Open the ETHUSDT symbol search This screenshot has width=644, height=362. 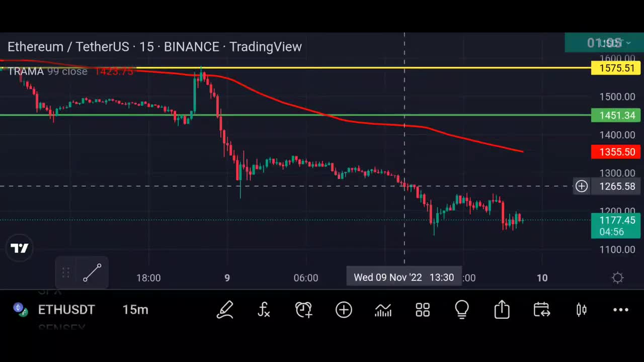66,310
